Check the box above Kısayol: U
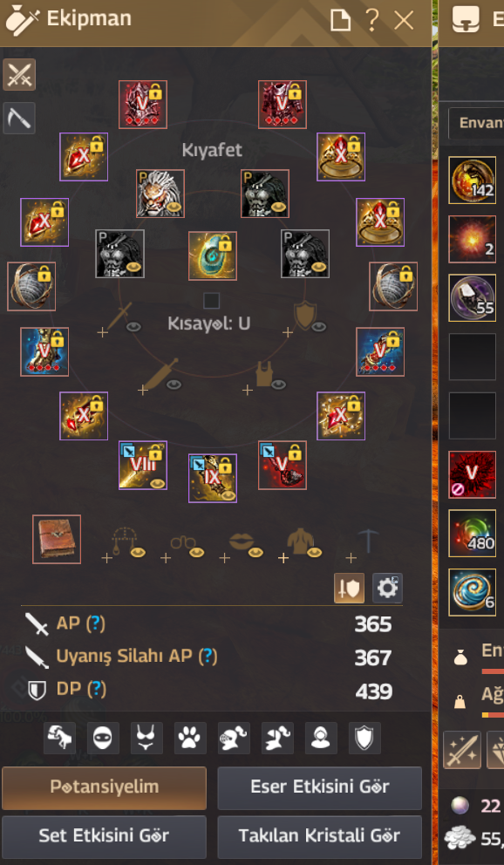 pyautogui.click(x=212, y=301)
